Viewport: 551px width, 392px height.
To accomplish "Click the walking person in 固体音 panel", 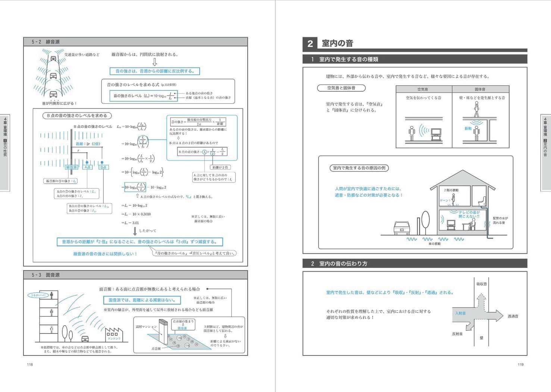I will (476, 108).
